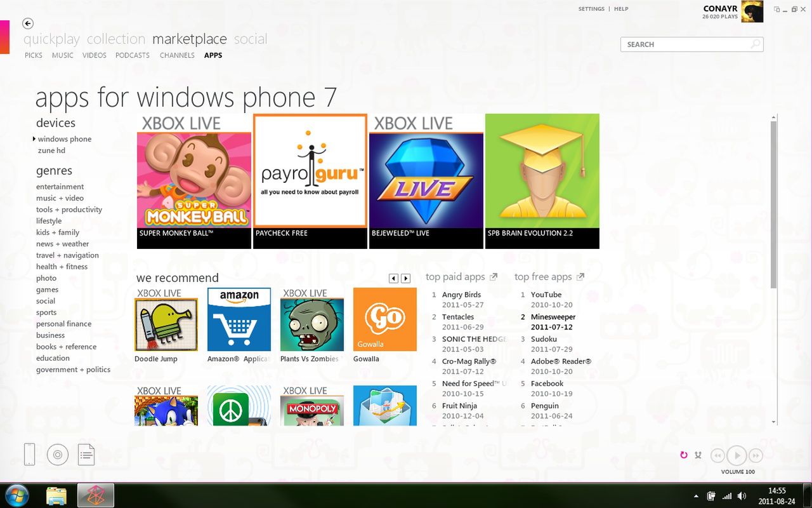Open system volume tray icon
Image resolution: width=812 pixels, height=508 pixels.
(742, 496)
